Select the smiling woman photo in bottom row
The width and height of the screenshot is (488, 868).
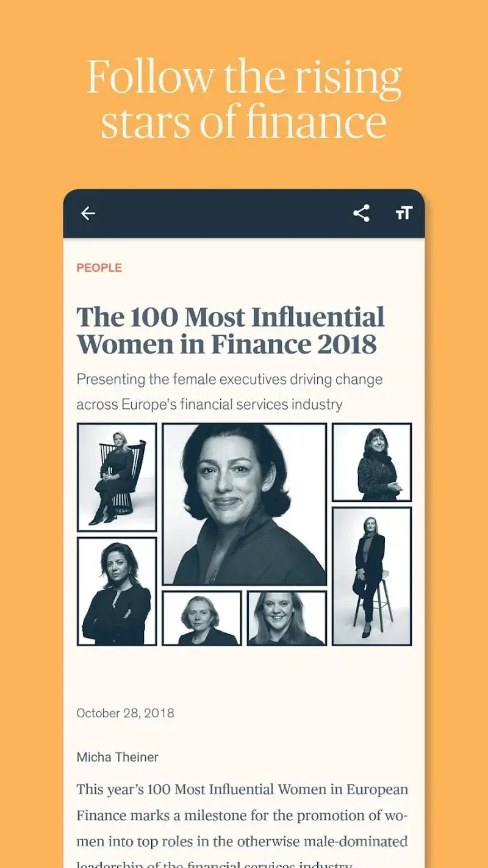tap(287, 618)
